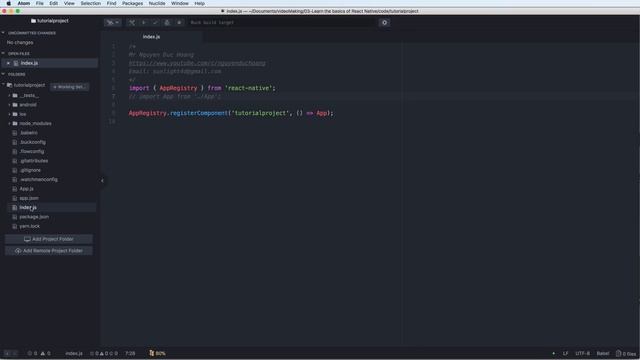Open the Apple menu
Screen dimensions: 640x360
(8, 3)
